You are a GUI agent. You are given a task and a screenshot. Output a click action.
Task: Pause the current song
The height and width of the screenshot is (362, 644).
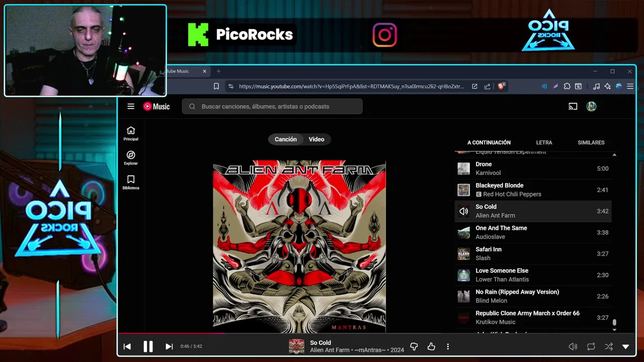click(x=148, y=346)
